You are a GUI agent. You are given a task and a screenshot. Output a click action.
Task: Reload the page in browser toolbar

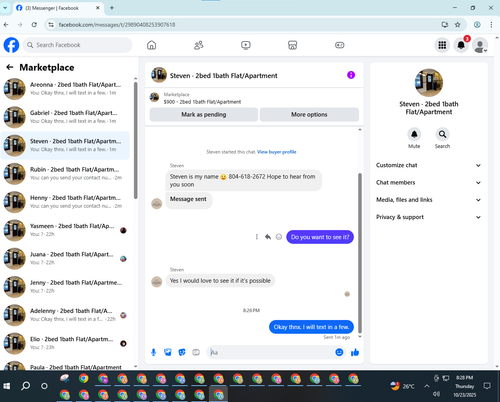[x=34, y=25]
